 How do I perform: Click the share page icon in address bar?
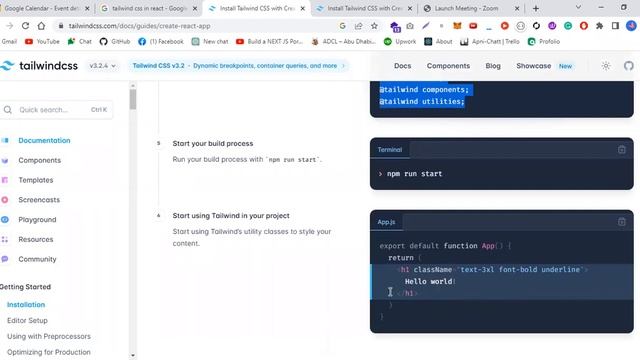click(x=358, y=26)
